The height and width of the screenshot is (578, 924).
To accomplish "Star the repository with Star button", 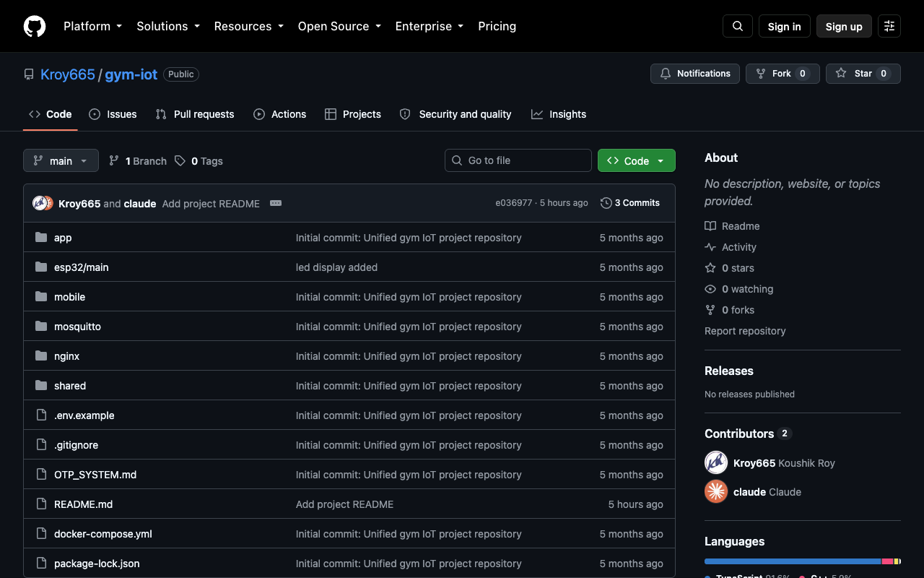I will point(863,74).
